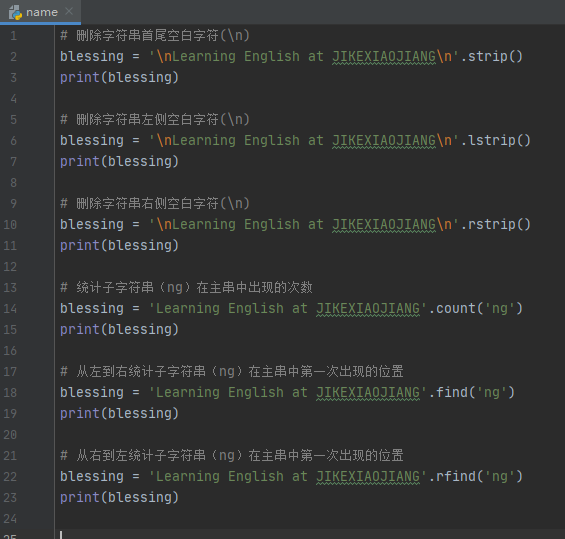The height and width of the screenshot is (539, 565).
Task: Select the name file tab
Action: [x=40, y=12]
